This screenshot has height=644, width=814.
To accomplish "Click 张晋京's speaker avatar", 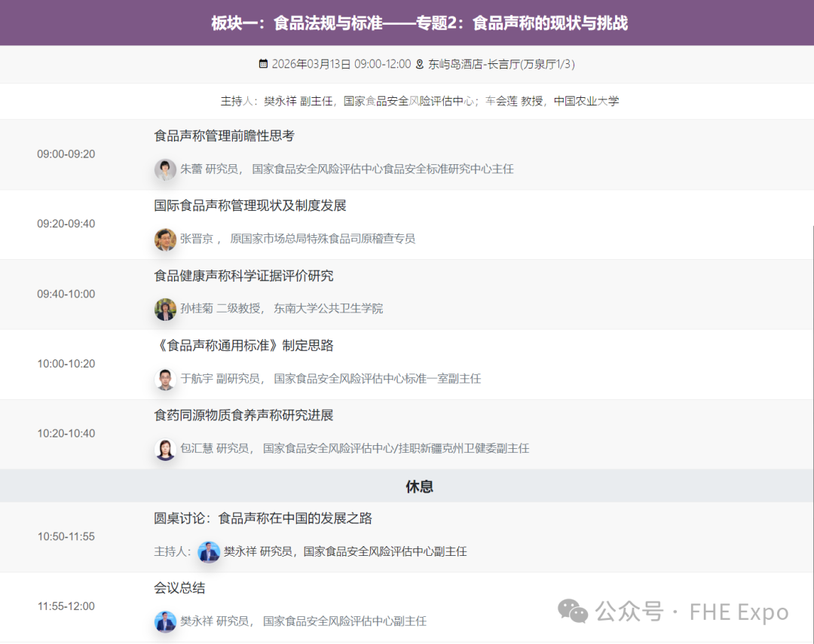I will click(x=165, y=240).
